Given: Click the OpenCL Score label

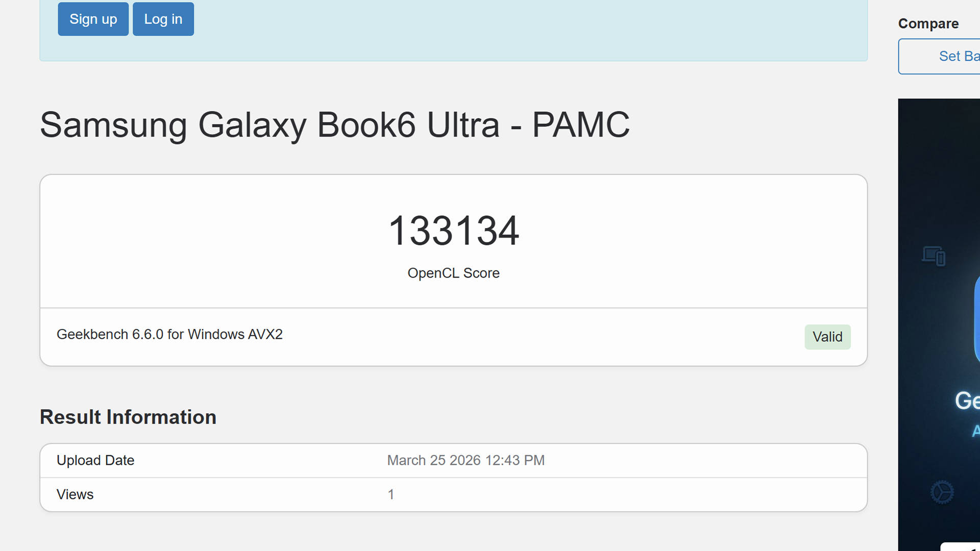Looking at the screenshot, I should click(453, 273).
